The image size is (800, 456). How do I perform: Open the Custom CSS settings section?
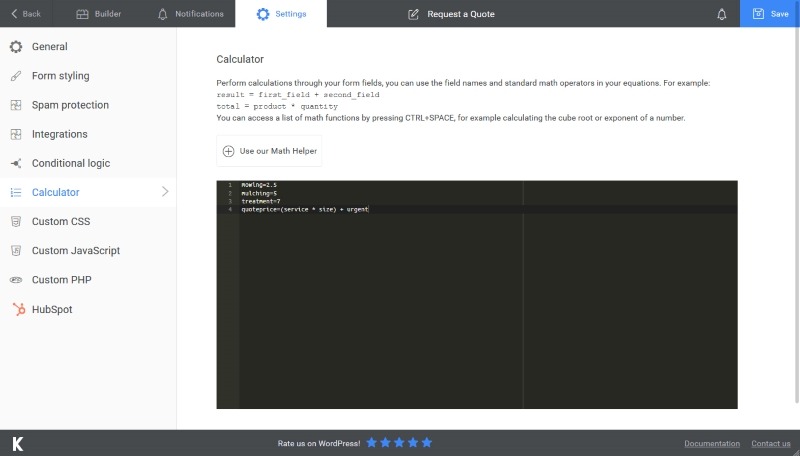click(x=61, y=221)
